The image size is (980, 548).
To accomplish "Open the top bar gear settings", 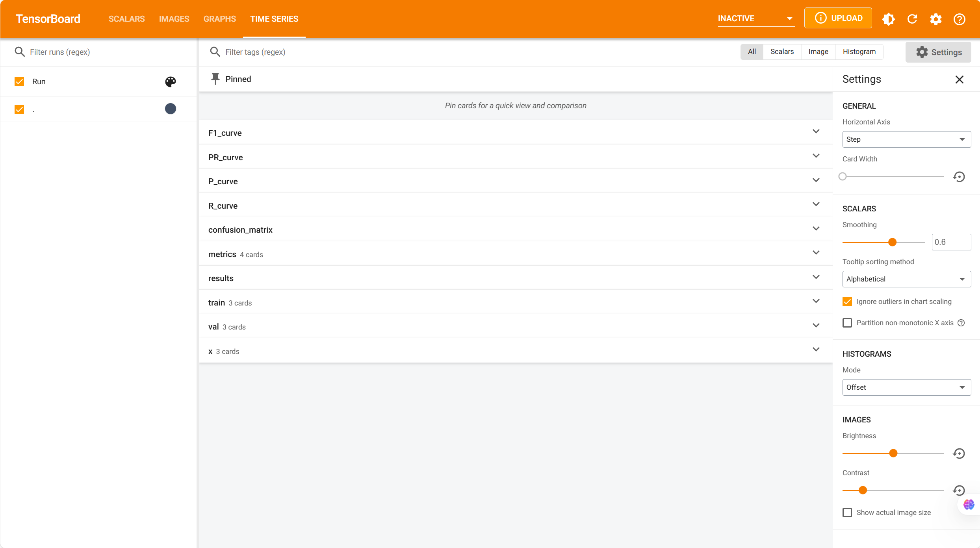I will [x=935, y=19].
